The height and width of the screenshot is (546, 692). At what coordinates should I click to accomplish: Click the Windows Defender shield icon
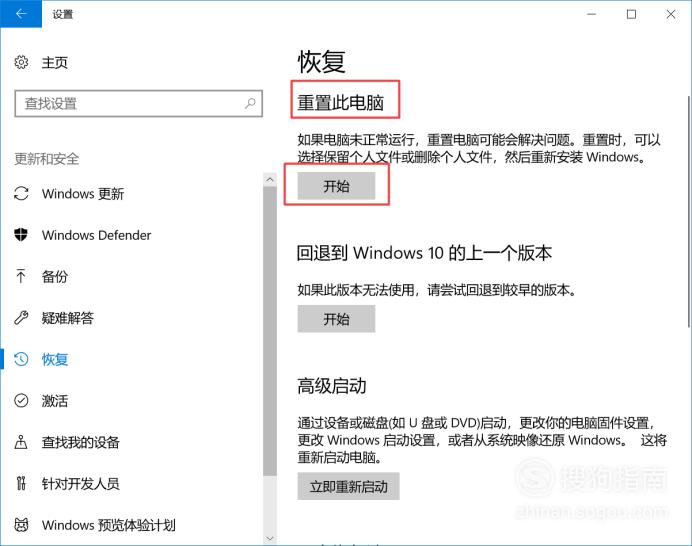click(21, 234)
